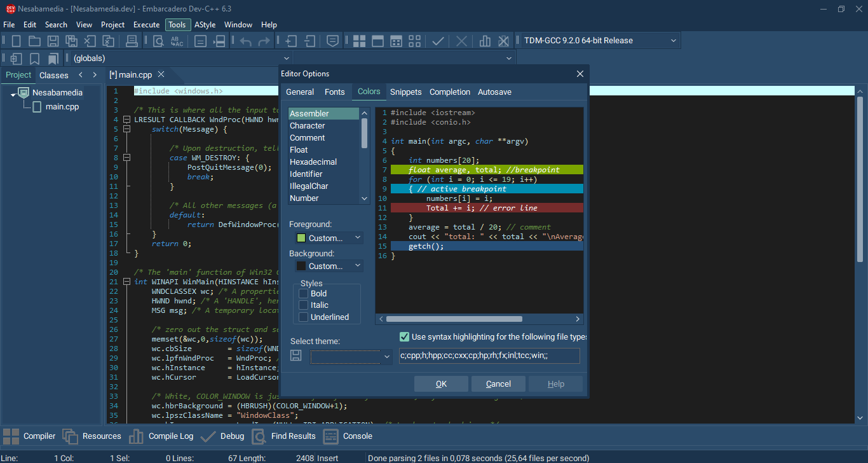Viewport: 868px width, 463px height.
Task: Click the New file toolbar icon
Action: (x=17, y=41)
